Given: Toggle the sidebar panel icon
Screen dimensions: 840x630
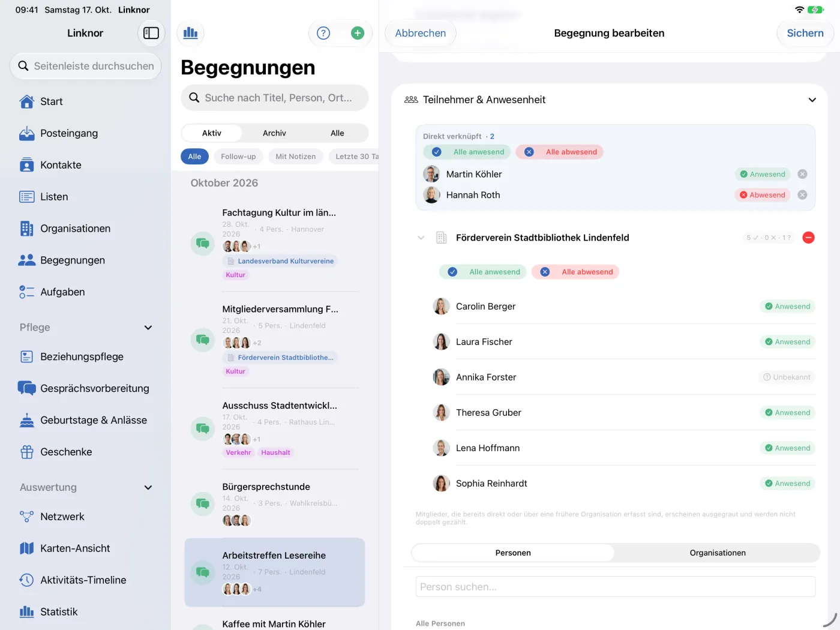Looking at the screenshot, I should (x=151, y=33).
